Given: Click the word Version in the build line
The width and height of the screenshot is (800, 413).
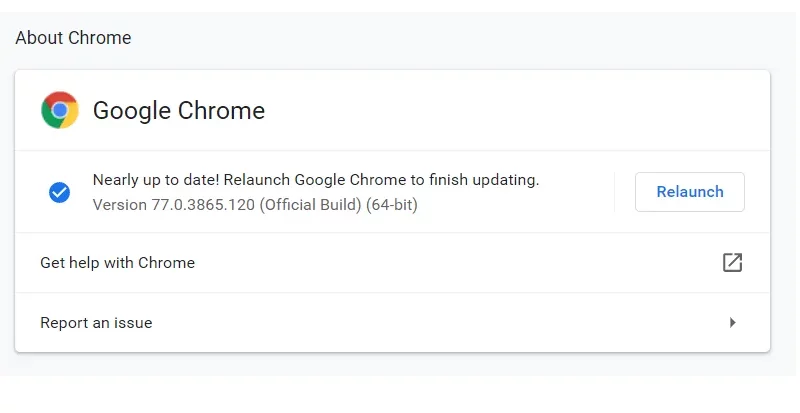Looking at the screenshot, I should pos(120,205).
